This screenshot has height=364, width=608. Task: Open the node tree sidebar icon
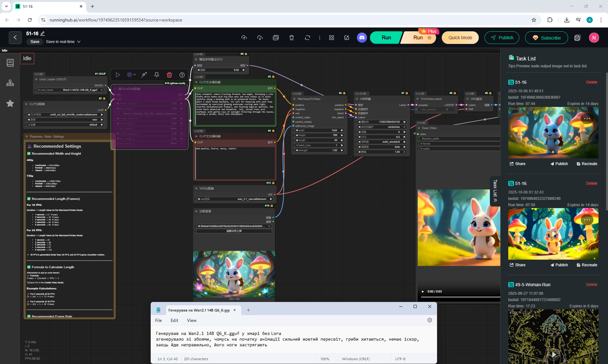tap(10, 83)
